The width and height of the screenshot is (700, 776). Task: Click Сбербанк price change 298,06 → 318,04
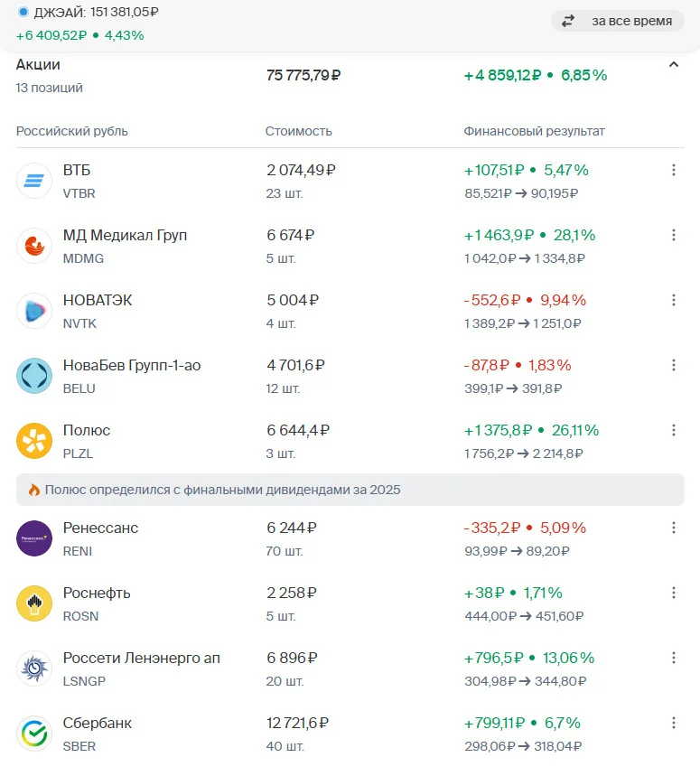(523, 746)
